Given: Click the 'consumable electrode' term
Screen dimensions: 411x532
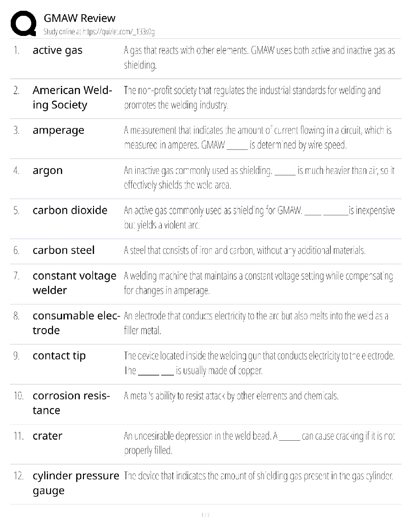Looking at the screenshot, I should [x=76, y=323].
